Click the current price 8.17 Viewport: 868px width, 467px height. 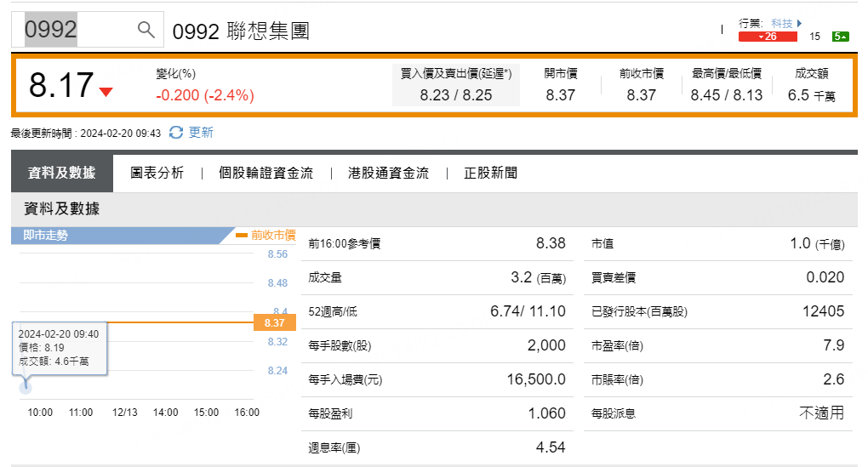pyautogui.click(x=61, y=85)
